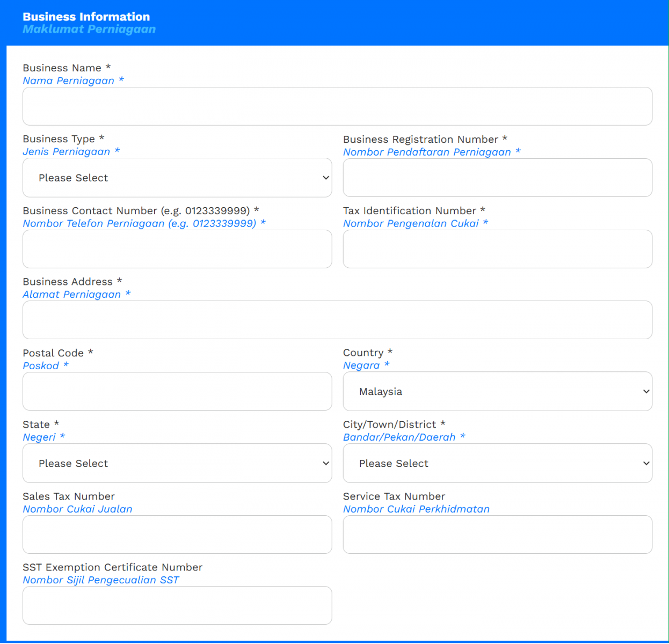Click the Sales Tax Number field
This screenshot has height=644, width=669.
click(177, 535)
